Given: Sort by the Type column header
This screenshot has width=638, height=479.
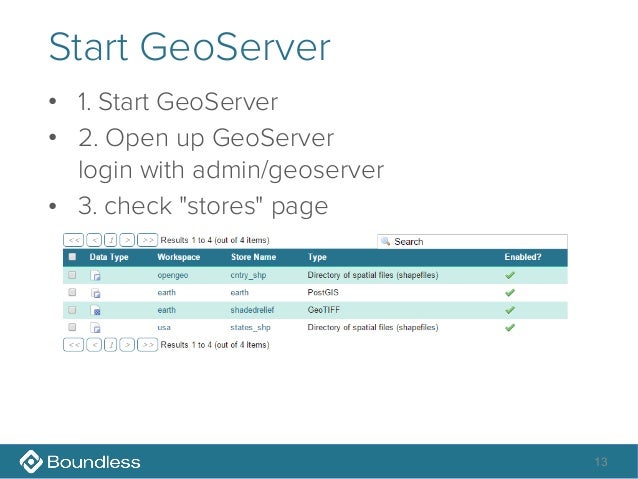Looking at the screenshot, I should 317,257.
